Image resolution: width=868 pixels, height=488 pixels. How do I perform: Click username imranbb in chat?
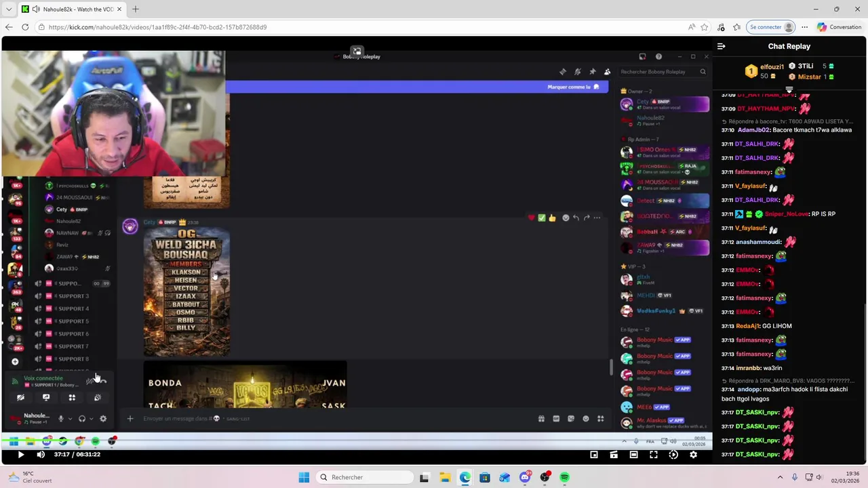748,368
